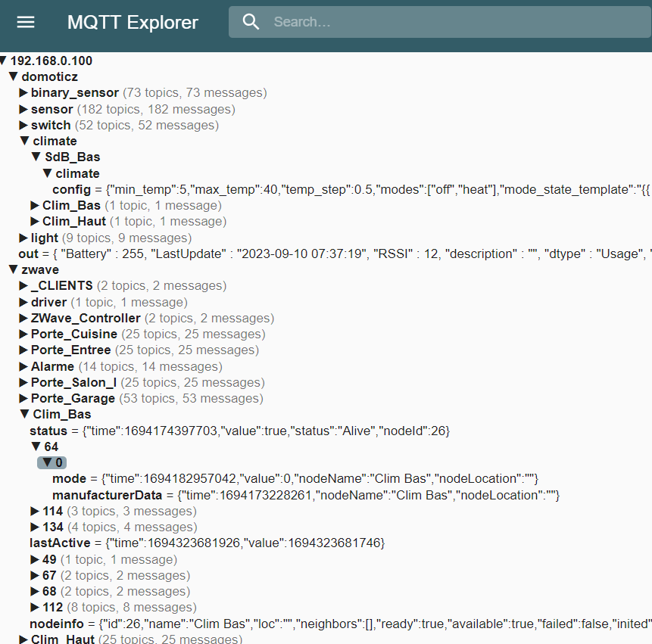Screen dimensions: 652x644
Task: Click the MQTT Explorer title
Action: tap(133, 23)
